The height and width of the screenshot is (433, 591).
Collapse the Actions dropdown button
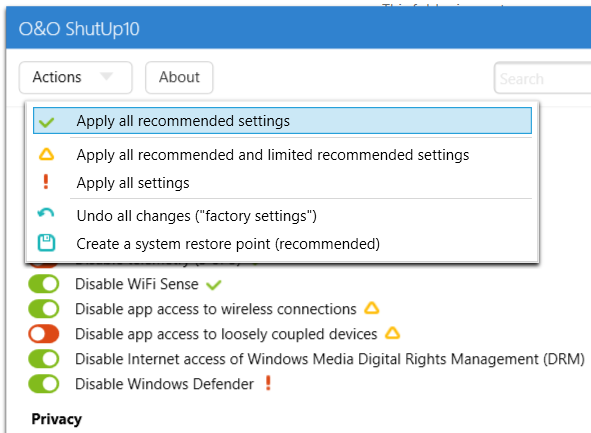click(x=76, y=77)
